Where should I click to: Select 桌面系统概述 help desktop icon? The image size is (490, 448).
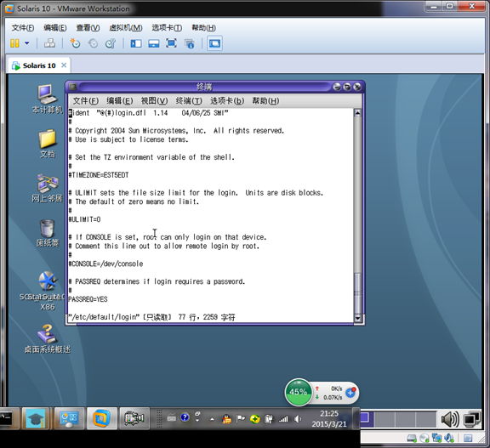(x=47, y=339)
